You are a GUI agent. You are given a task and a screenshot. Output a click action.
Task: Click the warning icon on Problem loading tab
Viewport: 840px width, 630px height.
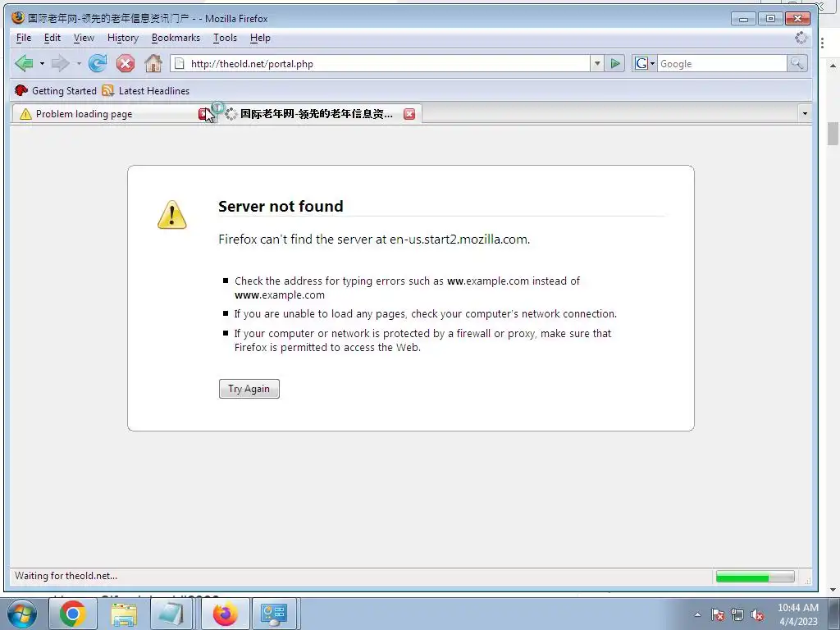tap(25, 113)
